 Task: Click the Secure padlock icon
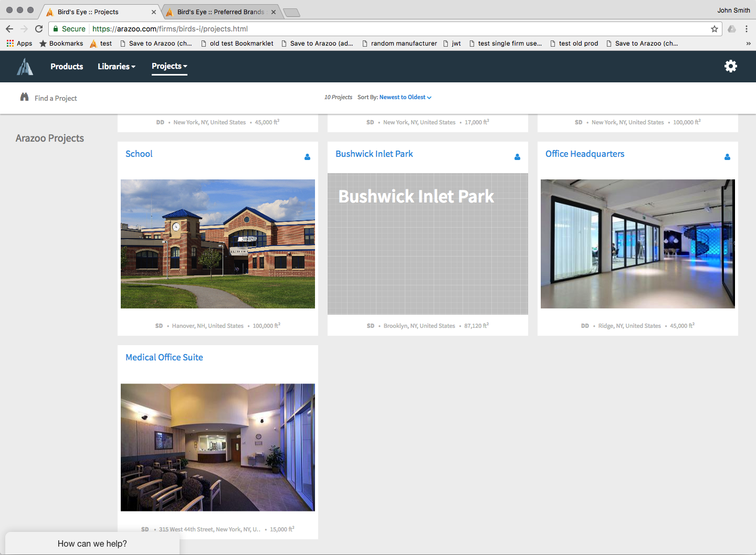pos(56,29)
